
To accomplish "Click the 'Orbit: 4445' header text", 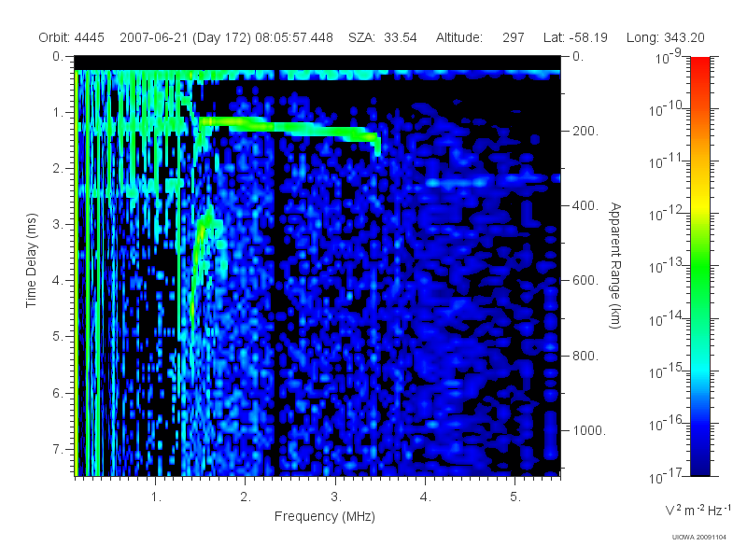I will pos(72,37).
